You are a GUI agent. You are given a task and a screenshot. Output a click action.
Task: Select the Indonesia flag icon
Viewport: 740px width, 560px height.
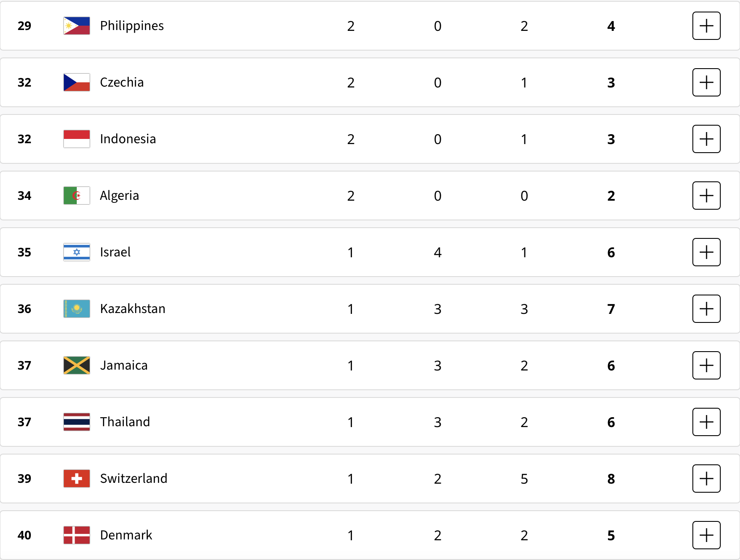point(77,139)
